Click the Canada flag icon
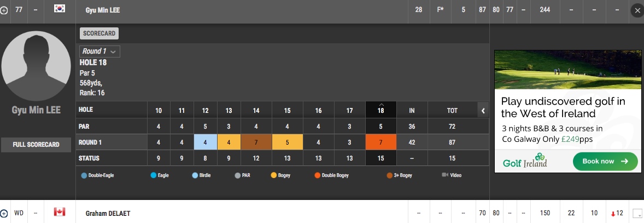 [60, 212]
